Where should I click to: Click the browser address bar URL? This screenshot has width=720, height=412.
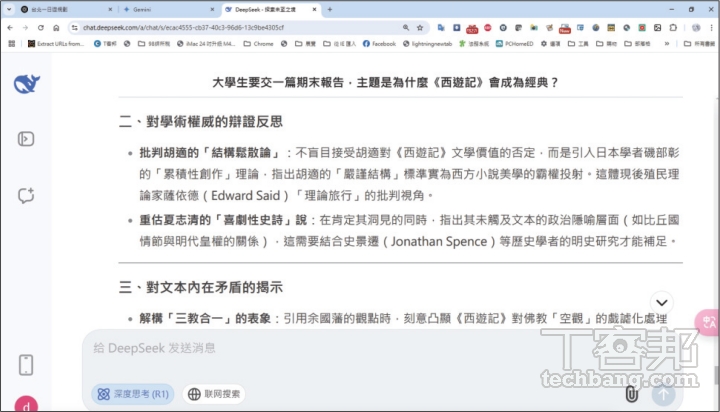point(230,27)
